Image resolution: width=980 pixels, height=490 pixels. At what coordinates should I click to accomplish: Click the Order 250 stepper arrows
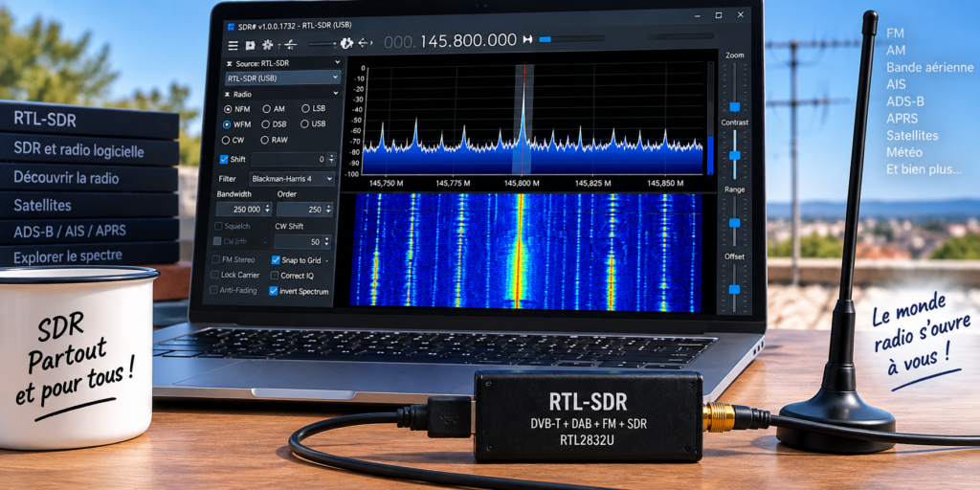(x=329, y=210)
